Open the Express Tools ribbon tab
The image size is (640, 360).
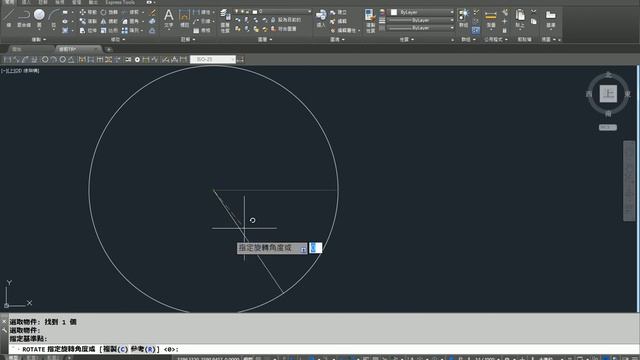click(x=120, y=2)
